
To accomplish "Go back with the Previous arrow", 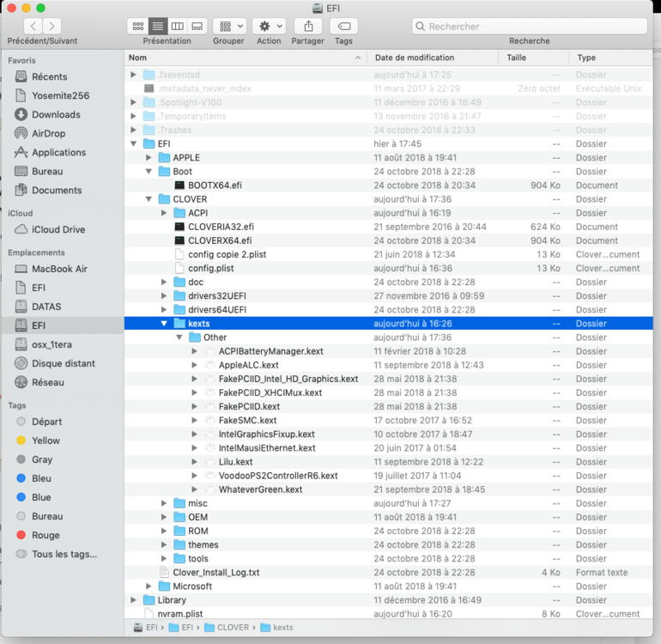I will [33, 26].
